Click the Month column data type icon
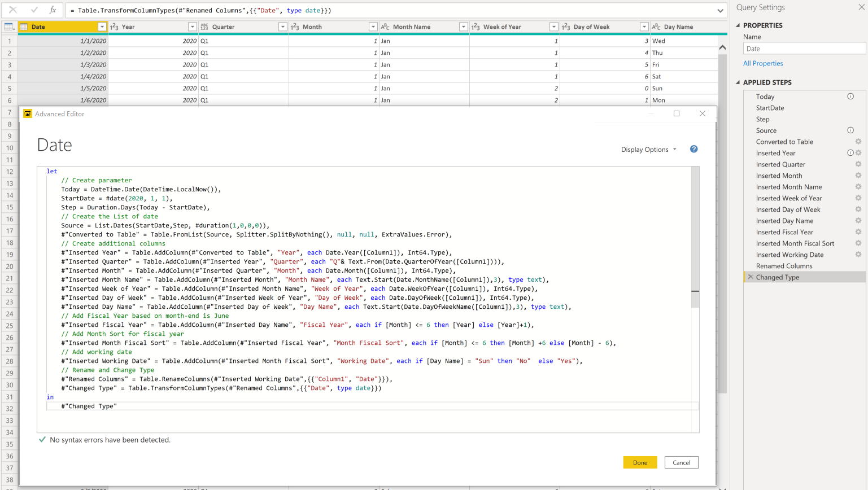 coord(295,27)
